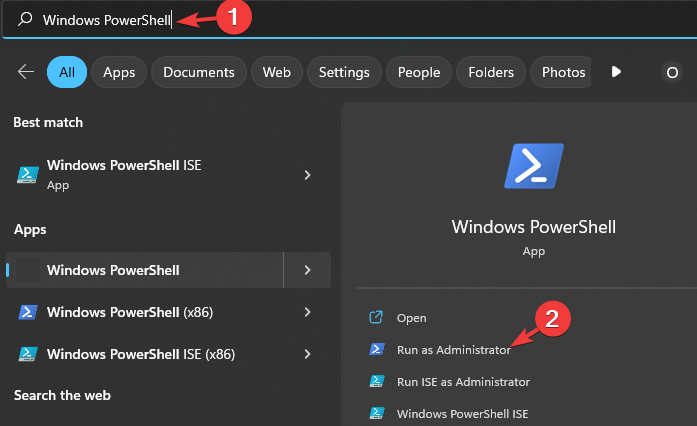Click Windows PowerShell ISE (x86) icon
The width and height of the screenshot is (697, 426).
[28, 354]
